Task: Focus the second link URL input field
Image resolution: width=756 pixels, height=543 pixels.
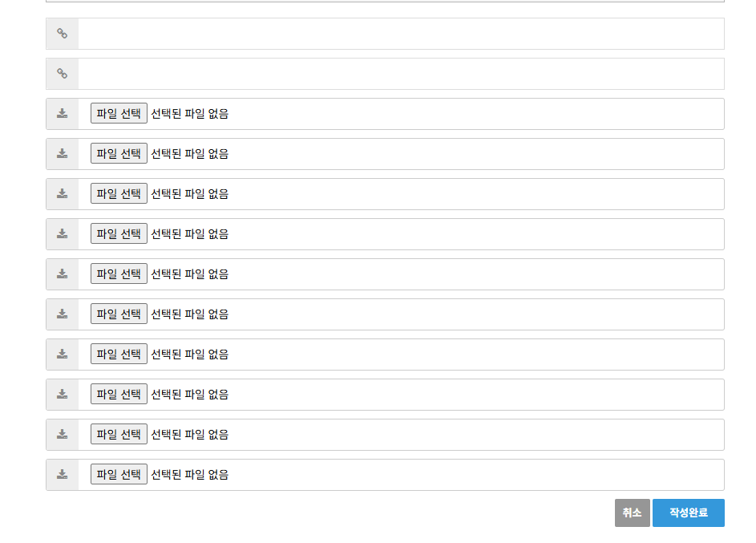Action: pos(401,74)
